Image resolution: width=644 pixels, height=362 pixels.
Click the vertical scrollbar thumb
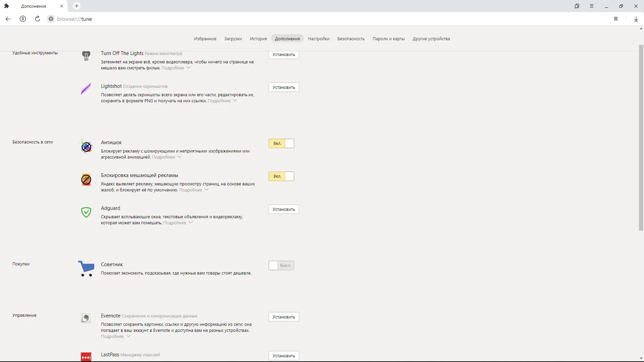[641, 137]
